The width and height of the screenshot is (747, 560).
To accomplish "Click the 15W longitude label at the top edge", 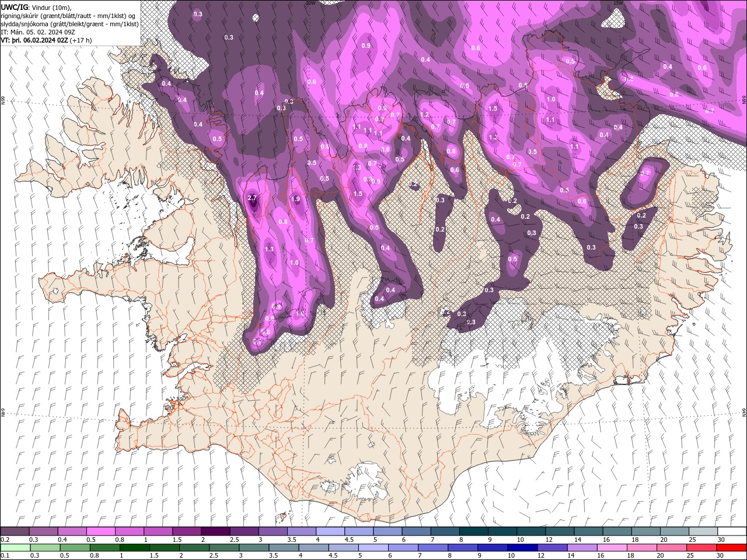I will (x=619, y=3).
